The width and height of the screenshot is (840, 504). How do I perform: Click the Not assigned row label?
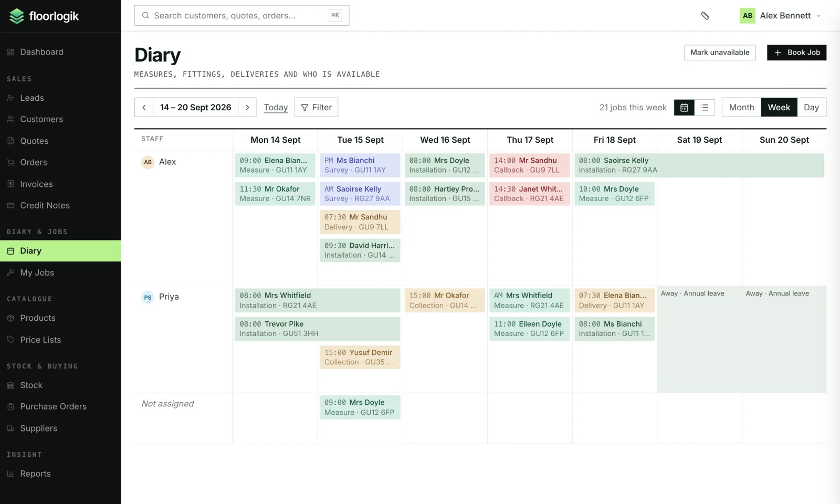tap(167, 404)
